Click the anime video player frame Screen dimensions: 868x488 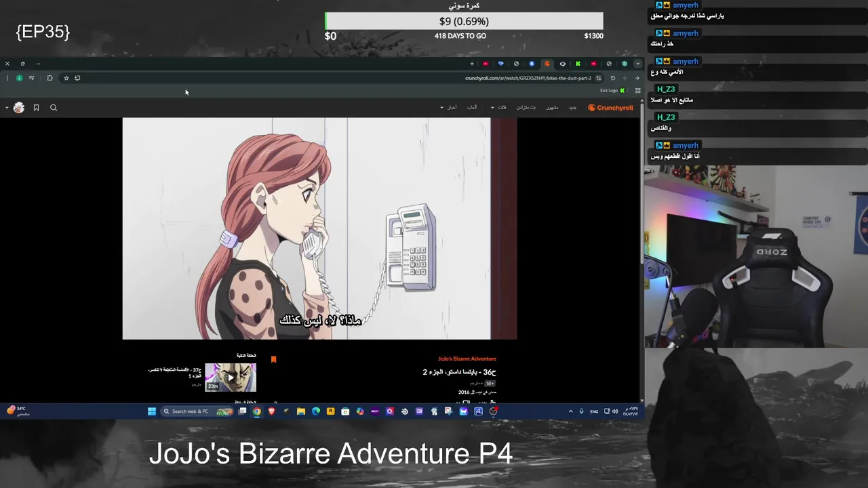coord(319,228)
